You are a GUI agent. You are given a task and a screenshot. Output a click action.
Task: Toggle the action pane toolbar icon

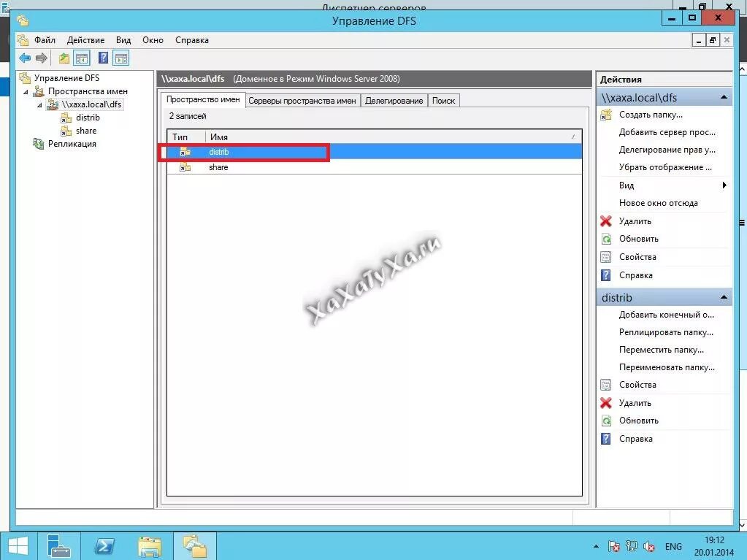click(121, 58)
